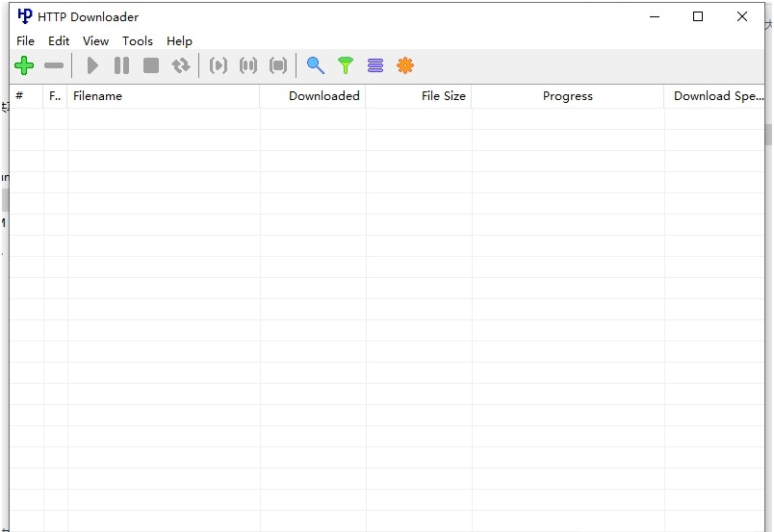This screenshot has height=532, width=774.
Task: Click the purple stacked lines icon
Action: point(375,65)
